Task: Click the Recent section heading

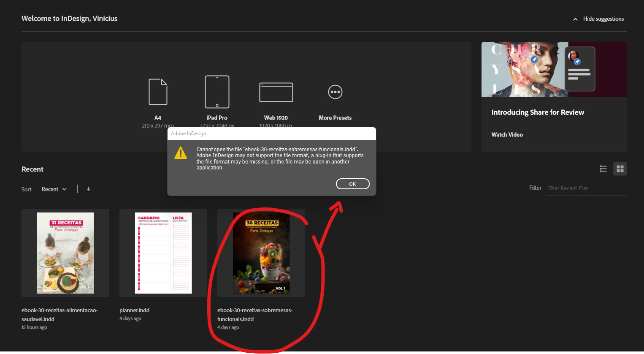Action: (x=32, y=169)
